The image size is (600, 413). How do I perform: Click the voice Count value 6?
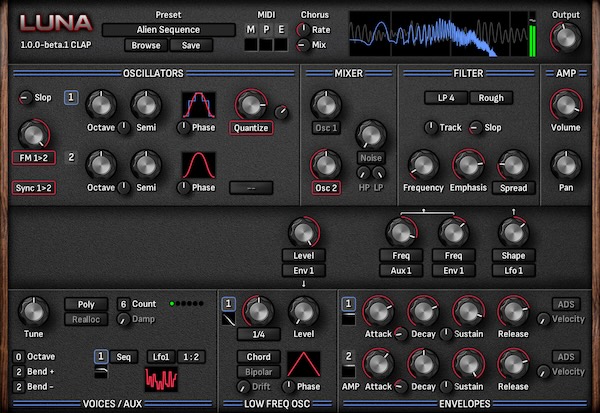click(x=123, y=304)
